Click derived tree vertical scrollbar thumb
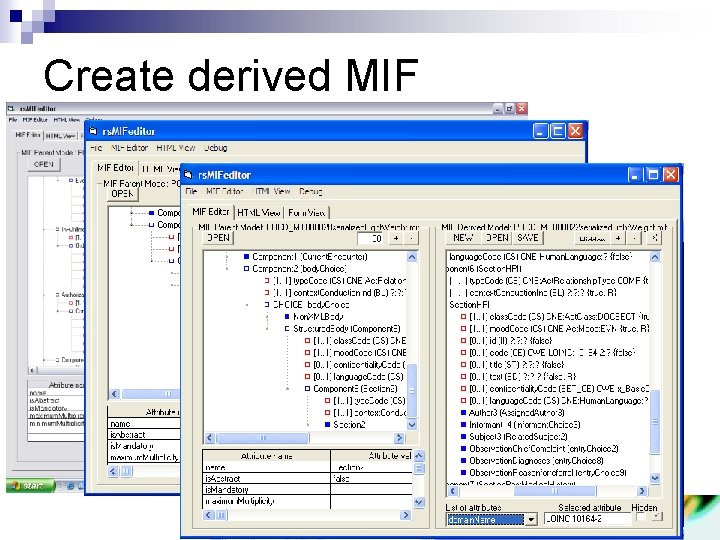Viewport: 720px width, 540px height. [655, 421]
